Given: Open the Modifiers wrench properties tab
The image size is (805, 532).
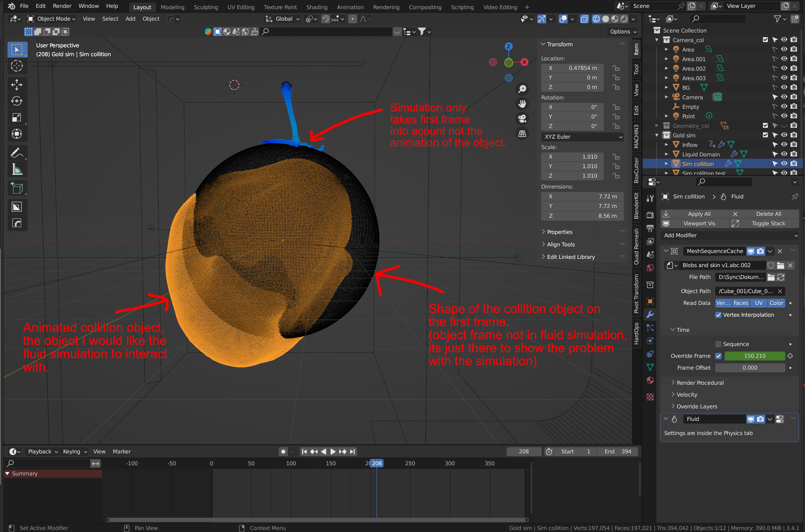Looking at the screenshot, I should [x=650, y=314].
